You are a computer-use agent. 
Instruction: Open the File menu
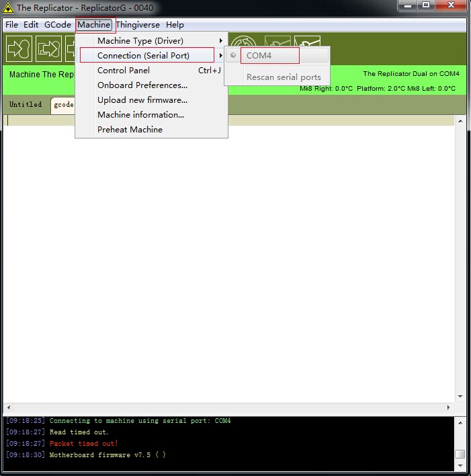(11, 25)
